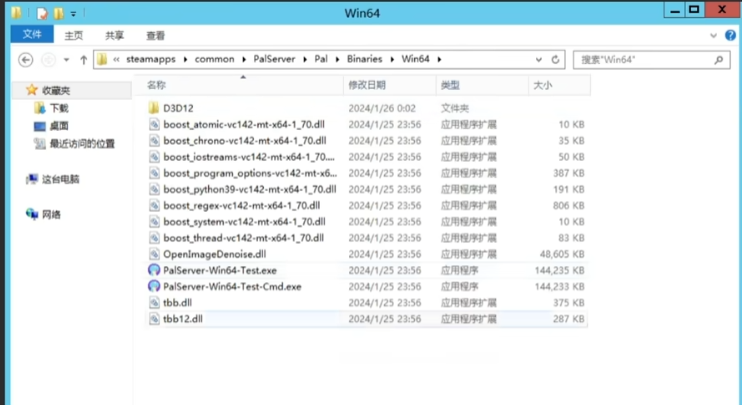Select common in the address path
The width and height of the screenshot is (742, 405).
[x=214, y=59]
